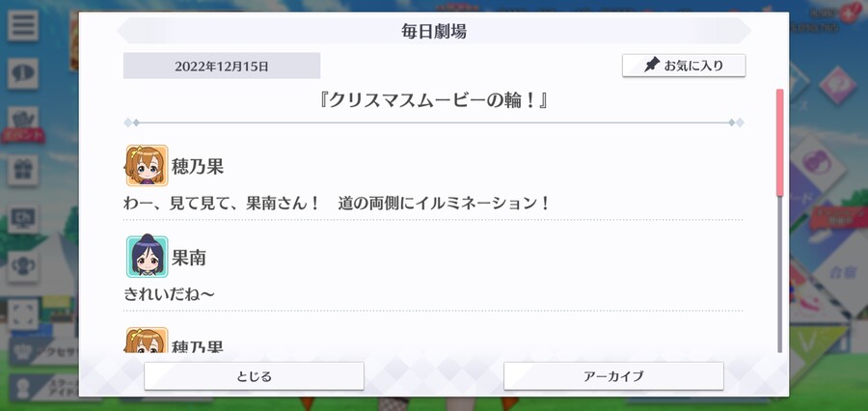The image size is (868, 411).
Task: Open the アーカイブ archive button
Action: coord(613,376)
